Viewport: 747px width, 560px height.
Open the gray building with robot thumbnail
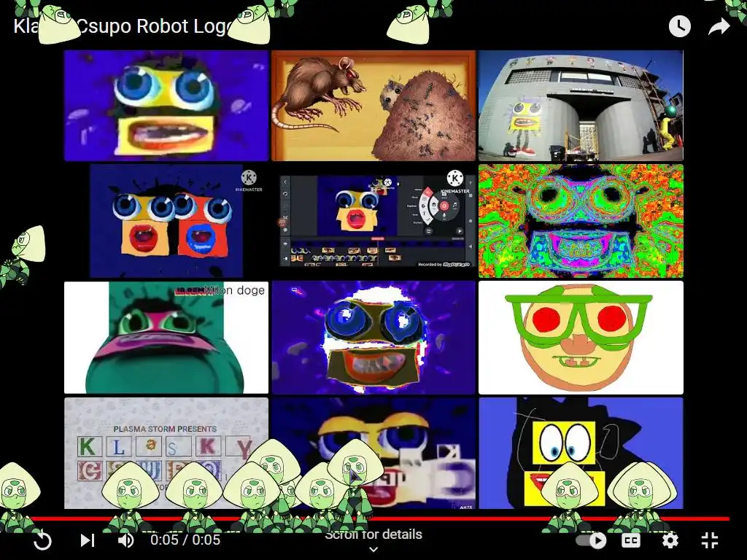point(581,106)
